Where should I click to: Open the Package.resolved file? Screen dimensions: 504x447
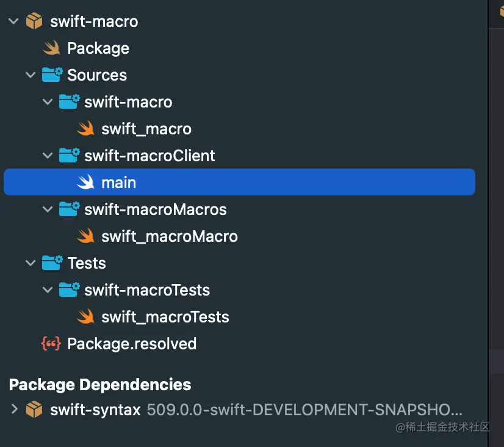point(132,344)
